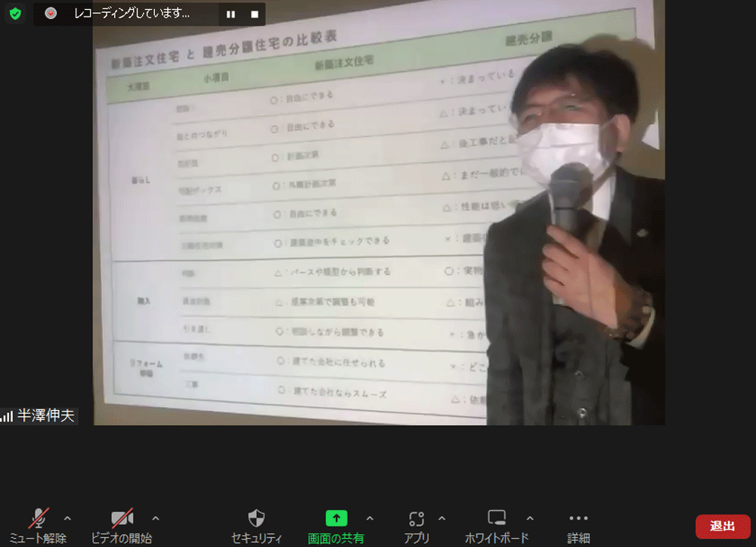
Task: Click the red recording indicator dot
Action: 51,14
